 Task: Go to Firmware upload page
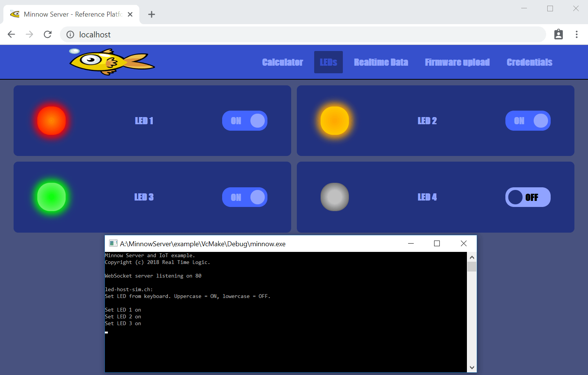pos(457,62)
